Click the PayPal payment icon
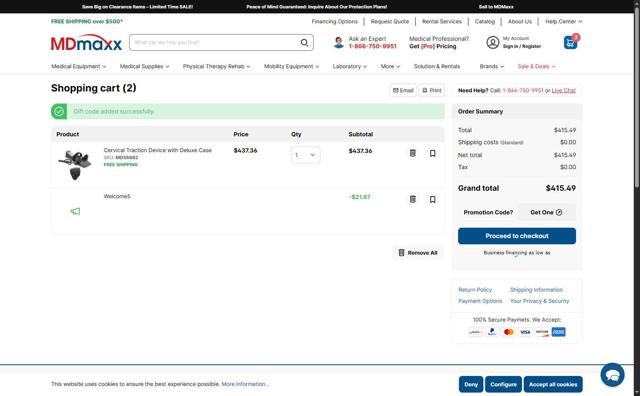Screen dimensions: 640x396 (x=492, y=332)
